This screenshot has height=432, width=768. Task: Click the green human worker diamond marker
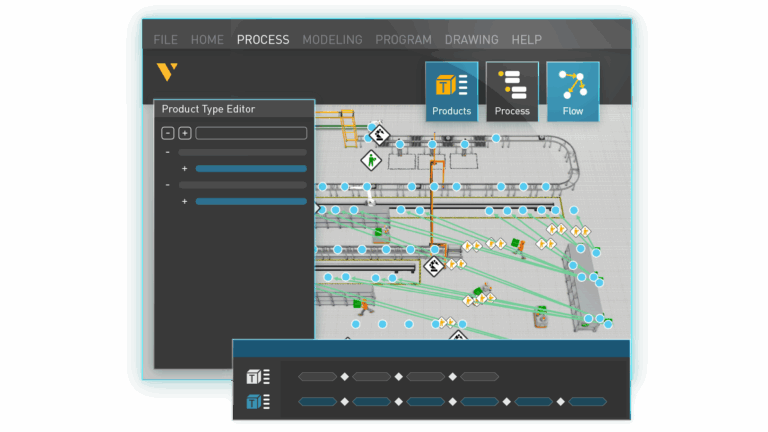[x=371, y=159]
